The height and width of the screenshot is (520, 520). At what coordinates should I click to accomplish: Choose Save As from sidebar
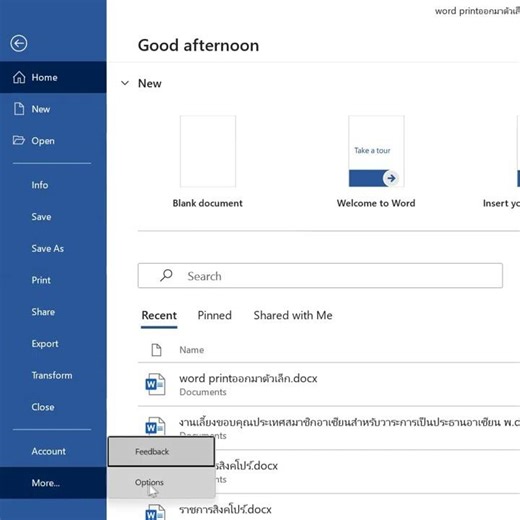[48, 248]
